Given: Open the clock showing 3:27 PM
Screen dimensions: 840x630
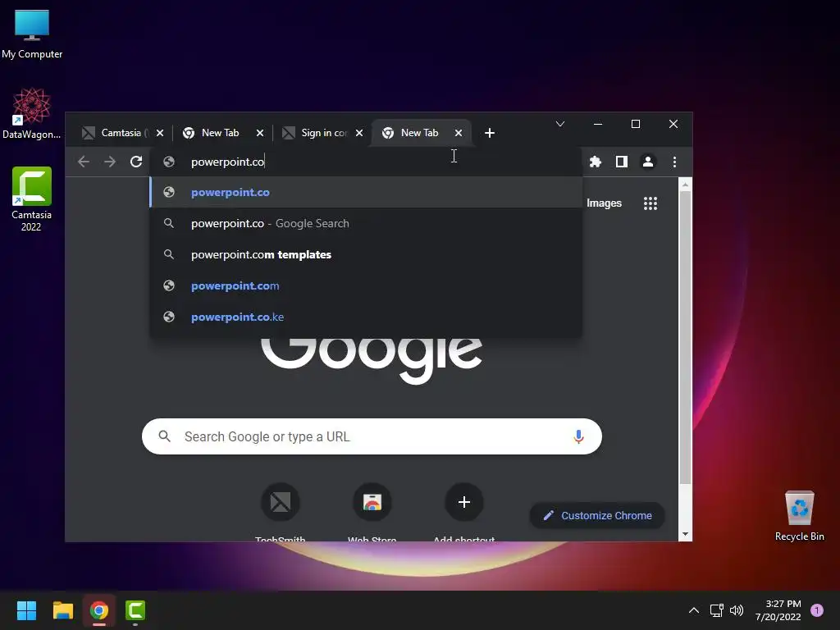Looking at the screenshot, I should [778, 610].
